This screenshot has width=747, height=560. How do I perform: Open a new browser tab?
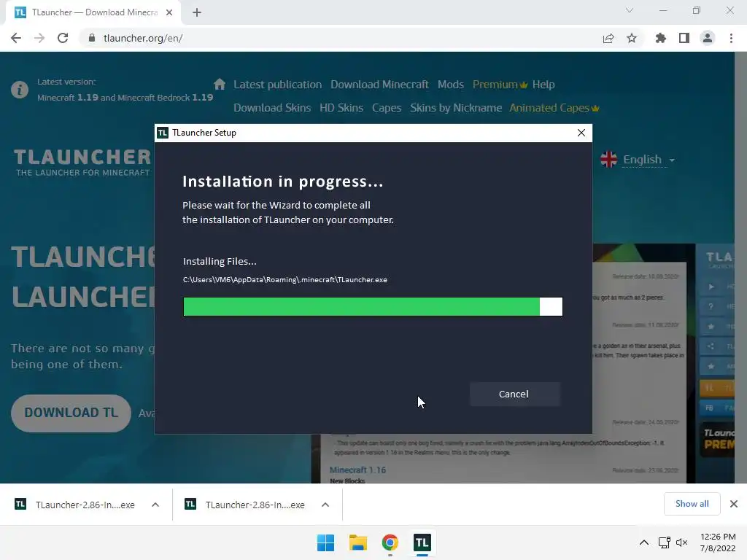[x=197, y=12]
